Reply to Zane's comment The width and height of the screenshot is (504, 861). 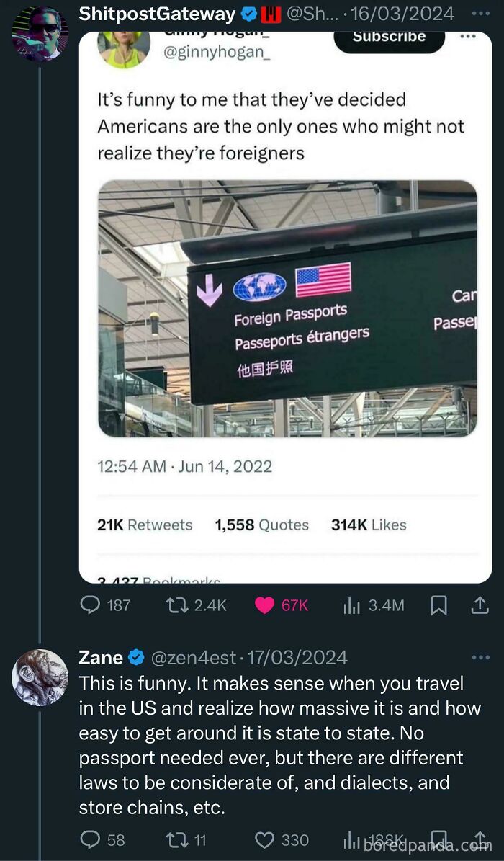click(x=91, y=839)
